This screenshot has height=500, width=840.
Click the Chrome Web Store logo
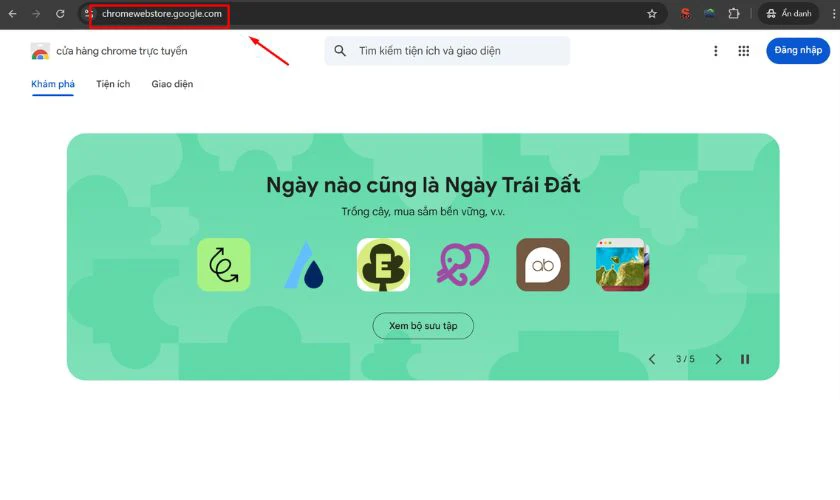point(40,51)
